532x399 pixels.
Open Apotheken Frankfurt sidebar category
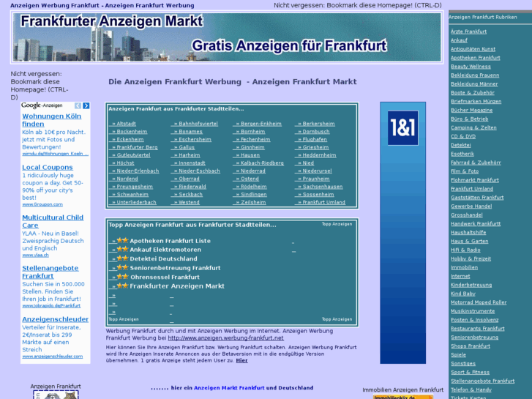tap(475, 58)
